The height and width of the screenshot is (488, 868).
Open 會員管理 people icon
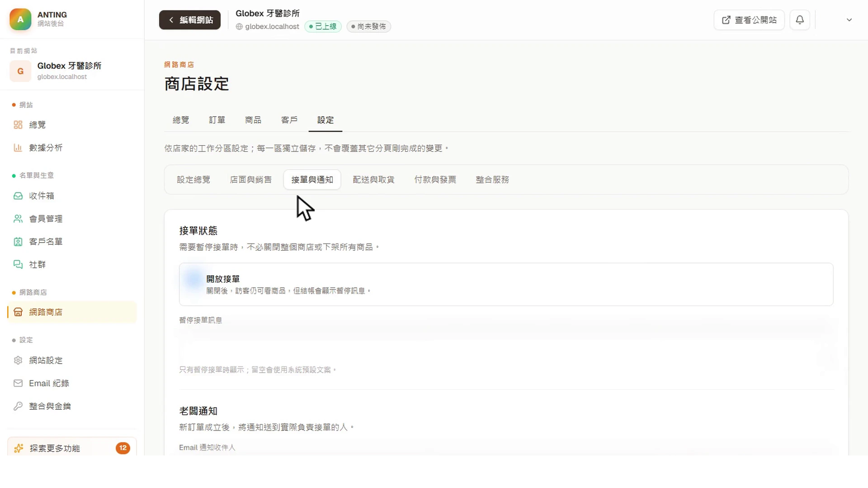18,219
